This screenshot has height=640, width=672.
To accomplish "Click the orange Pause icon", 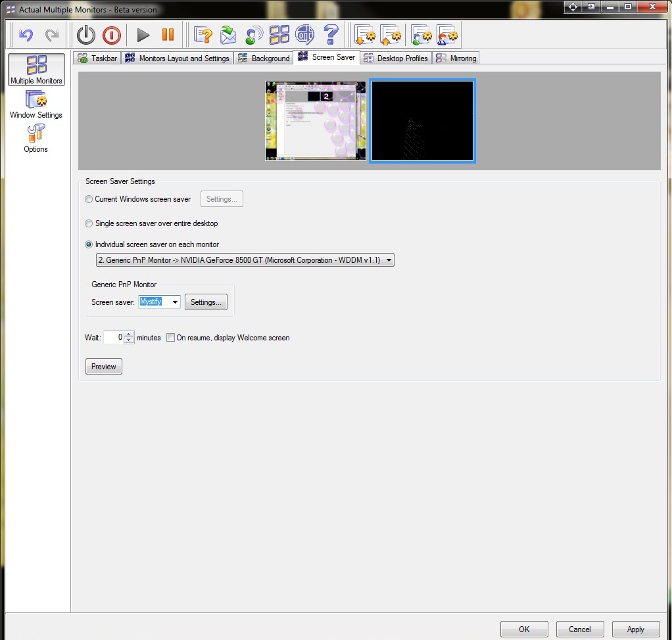I will coord(168,35).
